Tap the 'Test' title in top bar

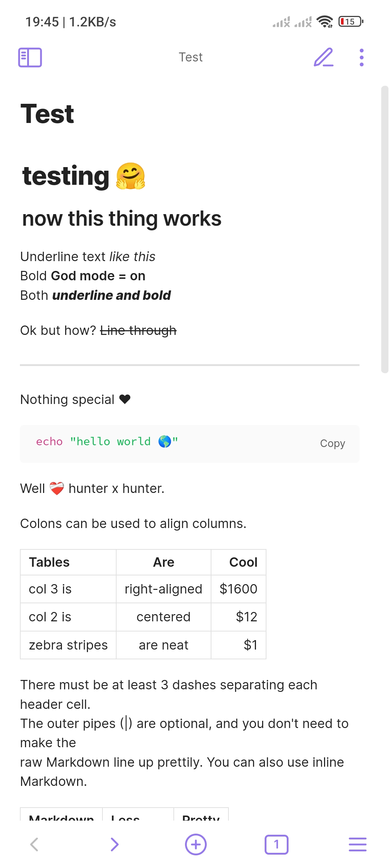pos(191,58)
